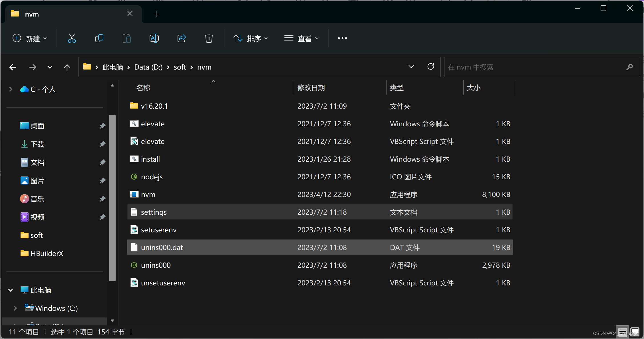Open 视频 in quick access
This screenshot has width=644, height=339.
(37, 217)
